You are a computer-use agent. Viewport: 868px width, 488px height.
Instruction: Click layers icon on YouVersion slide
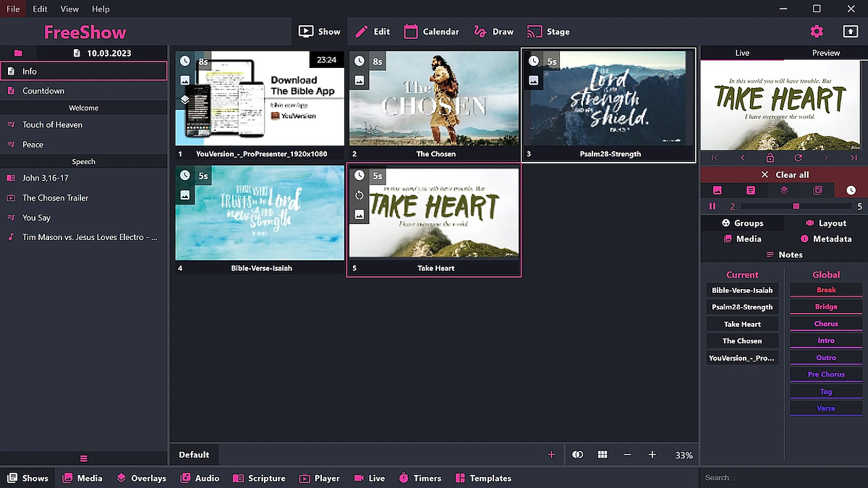[x=185, y=100]
